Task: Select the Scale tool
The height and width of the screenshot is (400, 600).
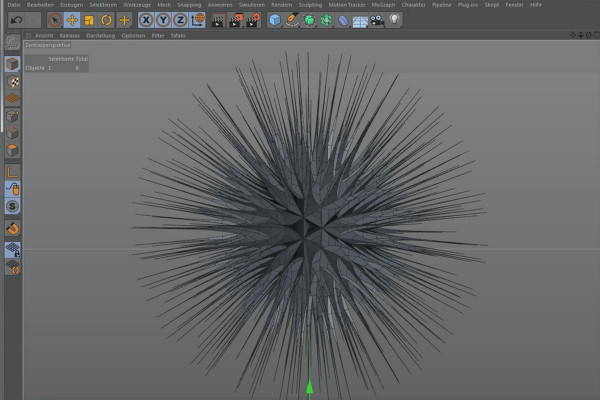Action: point(89,20)
